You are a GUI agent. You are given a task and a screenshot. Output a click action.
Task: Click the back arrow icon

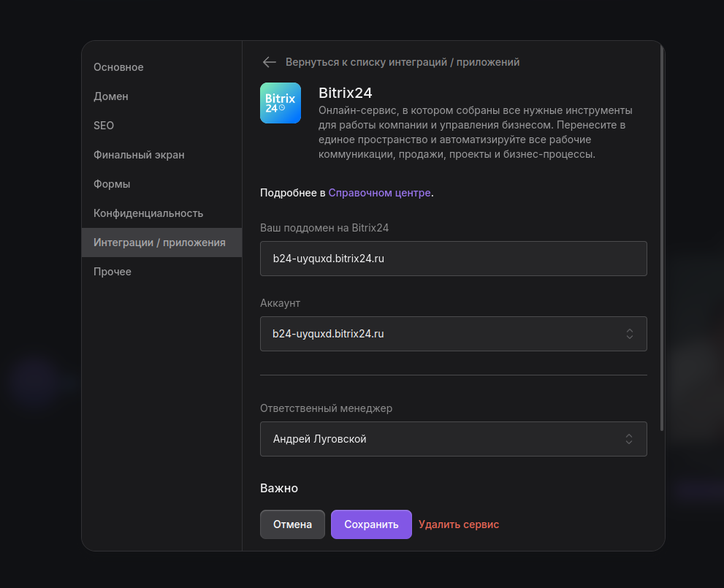pos(270,62)
